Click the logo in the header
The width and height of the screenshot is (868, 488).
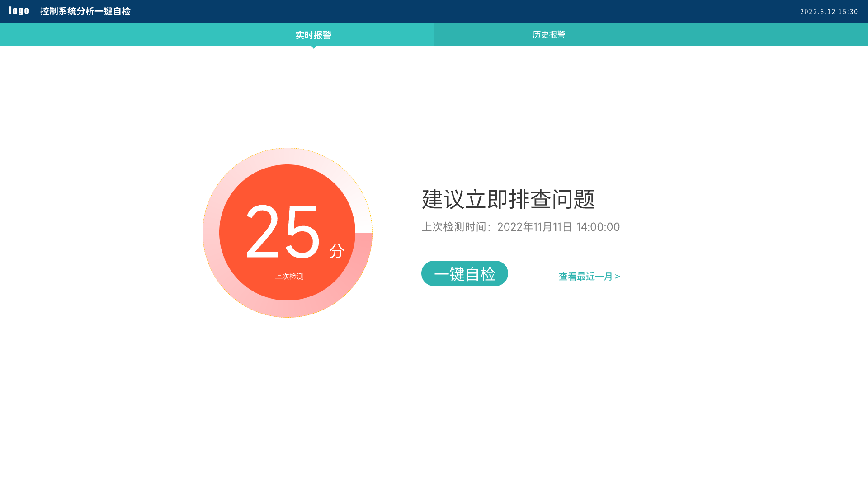click(x=19, y=11)
